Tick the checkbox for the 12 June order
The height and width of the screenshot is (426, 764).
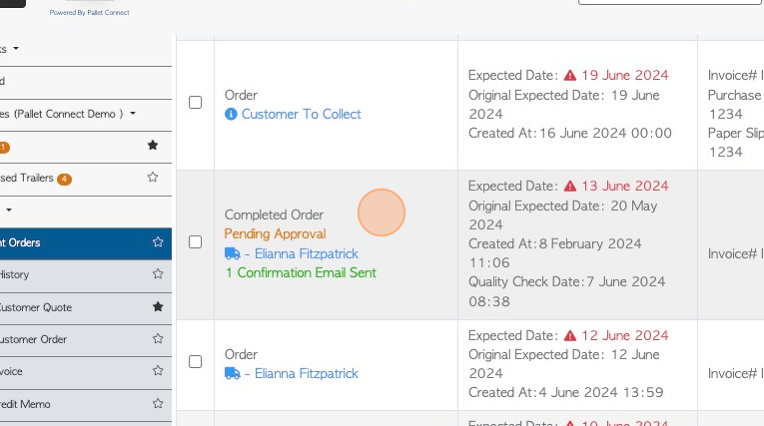pyautogui.click(x=195, y=362)
